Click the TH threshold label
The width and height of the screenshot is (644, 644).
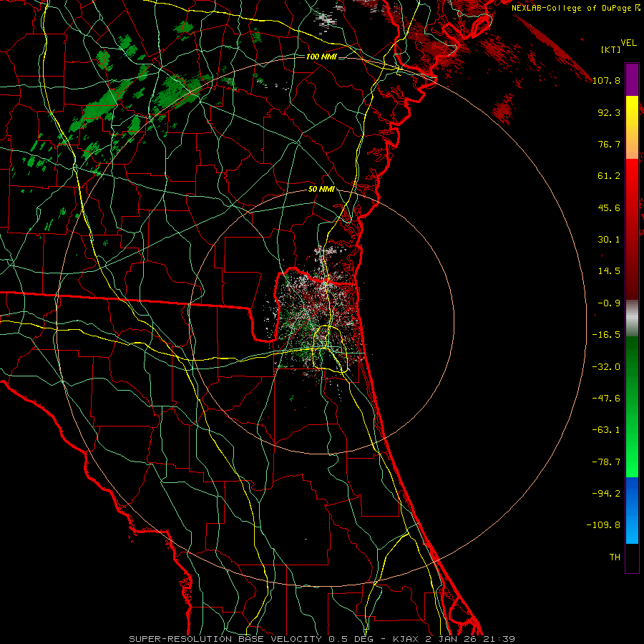tap(615, 557)
